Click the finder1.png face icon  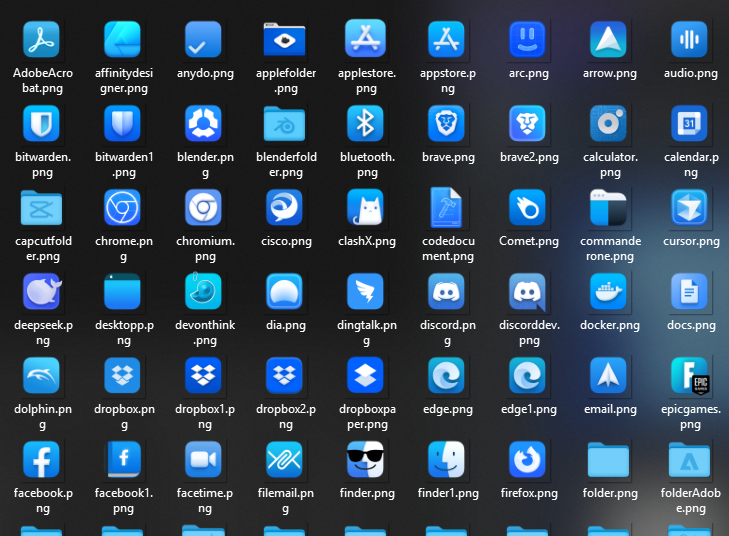point(446,460)
